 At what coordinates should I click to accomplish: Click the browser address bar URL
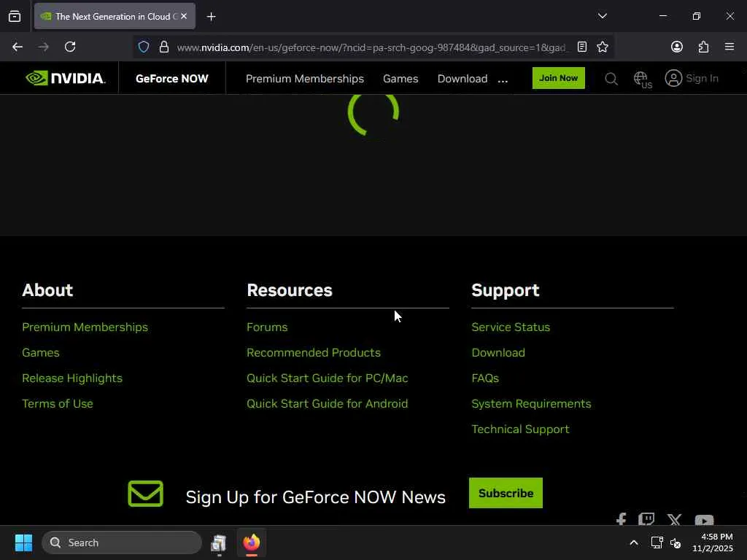pyautogui.click(x=371, y=47)
